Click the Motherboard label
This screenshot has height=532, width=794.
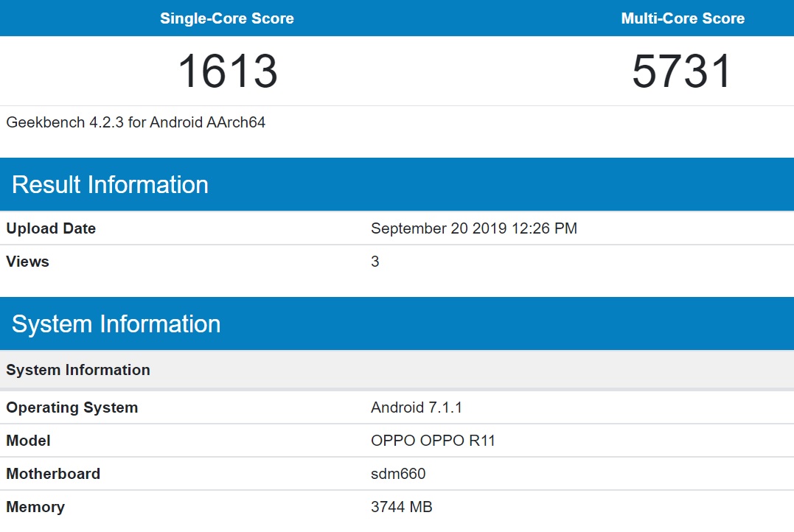(x=53, y=474)
